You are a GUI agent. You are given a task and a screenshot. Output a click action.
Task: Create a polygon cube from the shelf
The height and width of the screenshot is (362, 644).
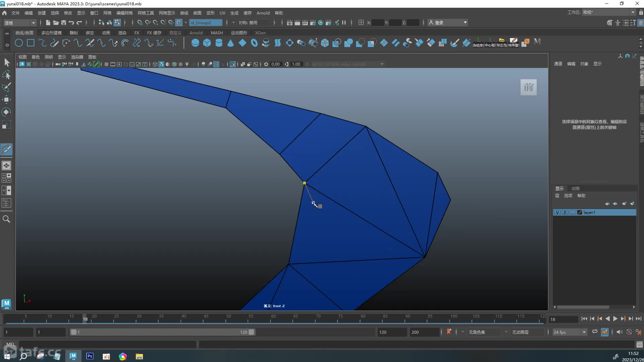coord(207,43)
